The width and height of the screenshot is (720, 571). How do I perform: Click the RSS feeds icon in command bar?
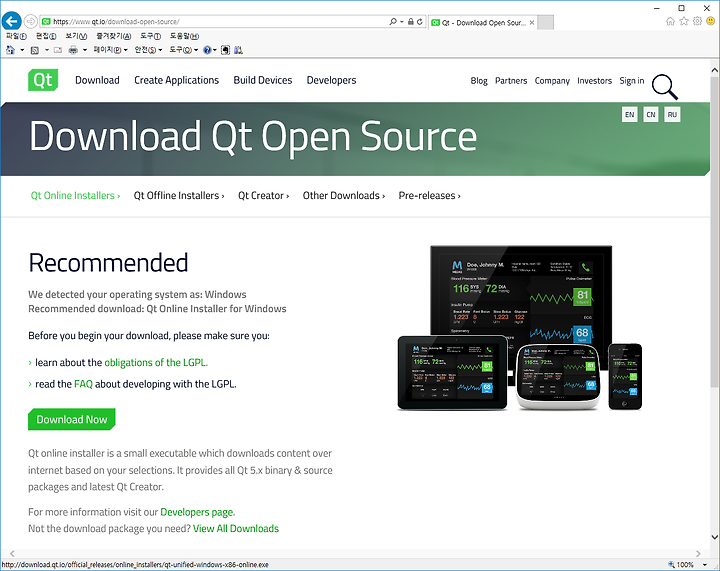[34, 50]
